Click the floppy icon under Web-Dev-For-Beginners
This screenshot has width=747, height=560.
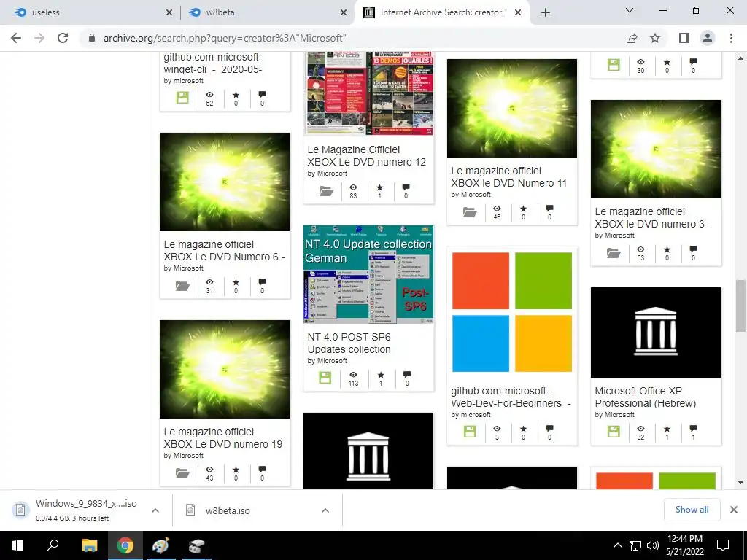pyautogui.click(x=470, y=432)
